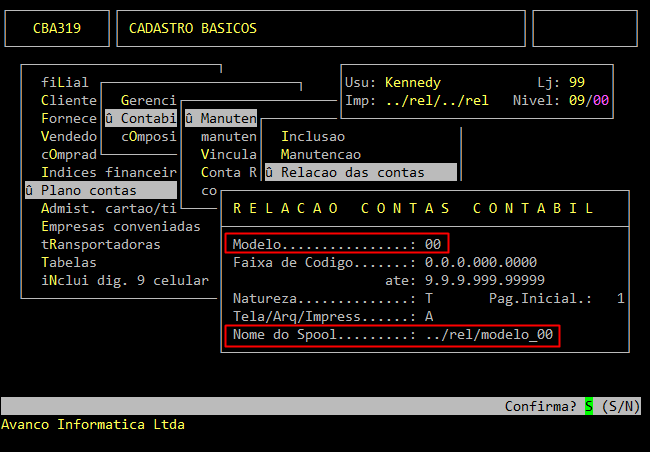The image size is (650, 452).
Task: Click the Nome do Spool path field
Action: pos(489,335)
